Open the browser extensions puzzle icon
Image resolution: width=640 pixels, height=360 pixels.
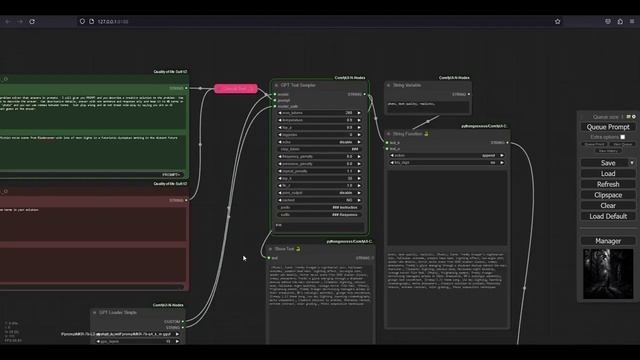pos(620,21)
